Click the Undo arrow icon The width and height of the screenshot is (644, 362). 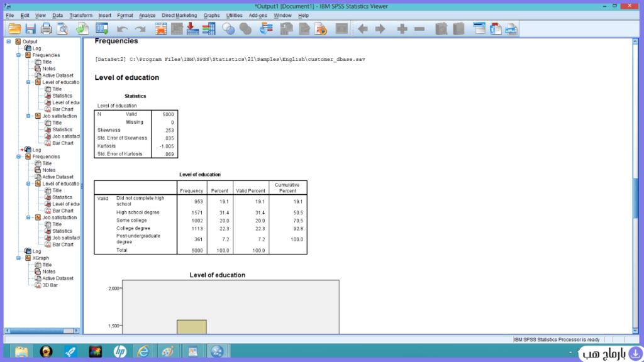(122, 29)
